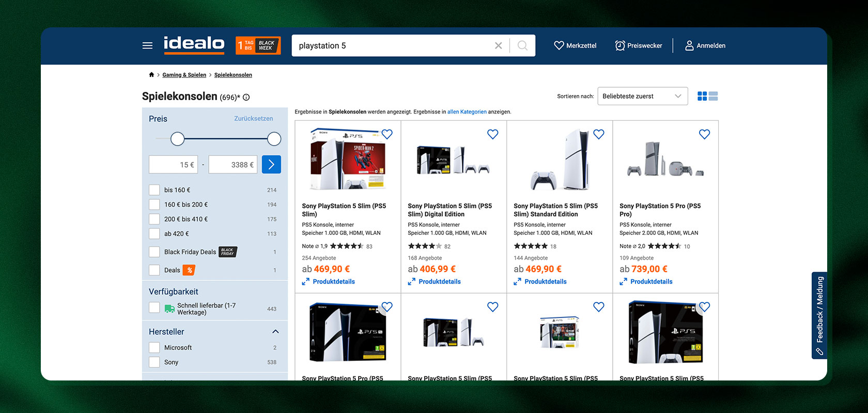Check the Deals filter checkbox

154,270
